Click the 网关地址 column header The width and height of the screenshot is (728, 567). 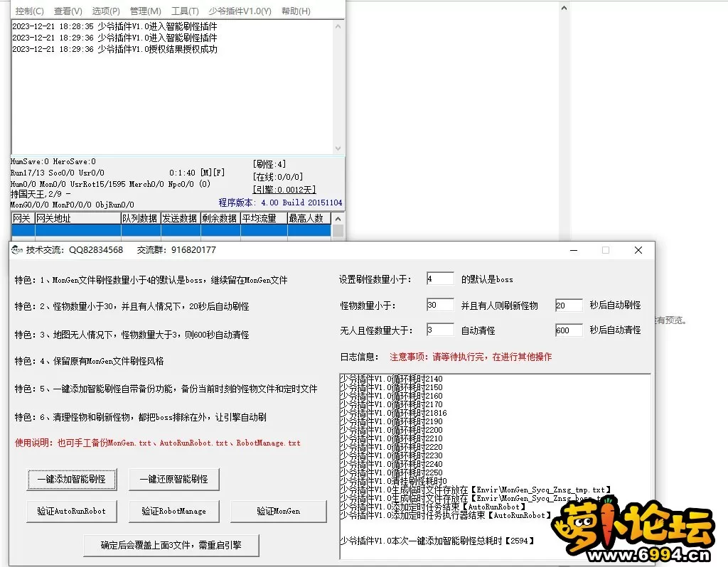tap(78, 218)
